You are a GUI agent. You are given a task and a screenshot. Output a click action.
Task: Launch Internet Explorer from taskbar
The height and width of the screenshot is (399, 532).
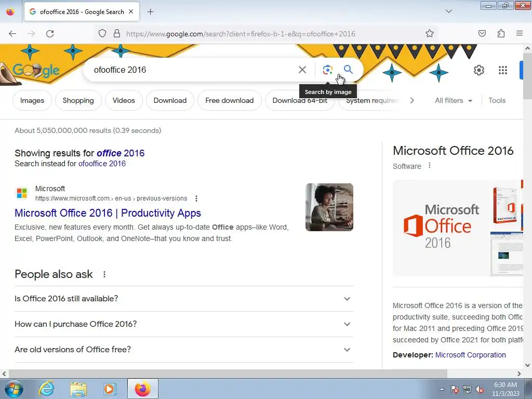click(46, 389)
